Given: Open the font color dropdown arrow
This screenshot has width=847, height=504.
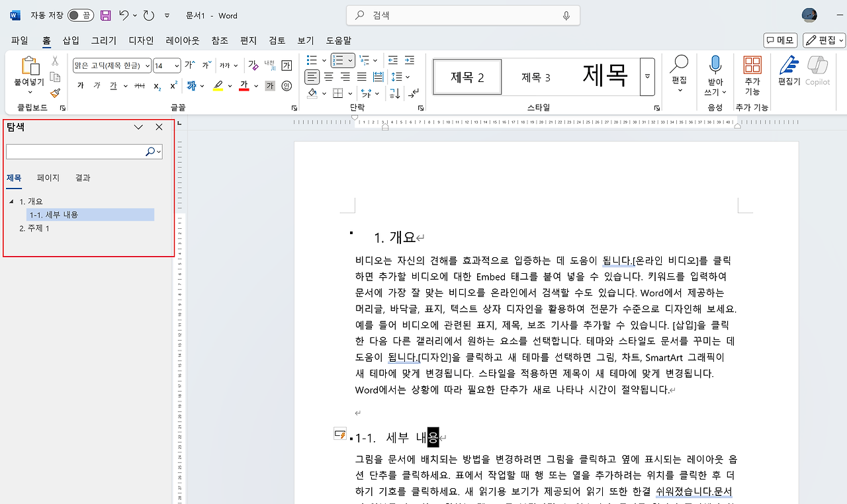Looking at the screenshot, I should [255, 86].
